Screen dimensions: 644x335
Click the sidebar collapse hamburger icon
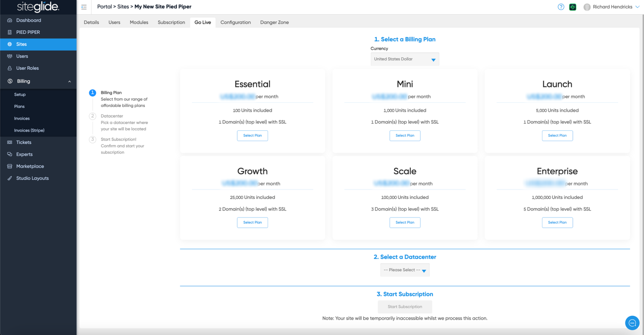84,7
